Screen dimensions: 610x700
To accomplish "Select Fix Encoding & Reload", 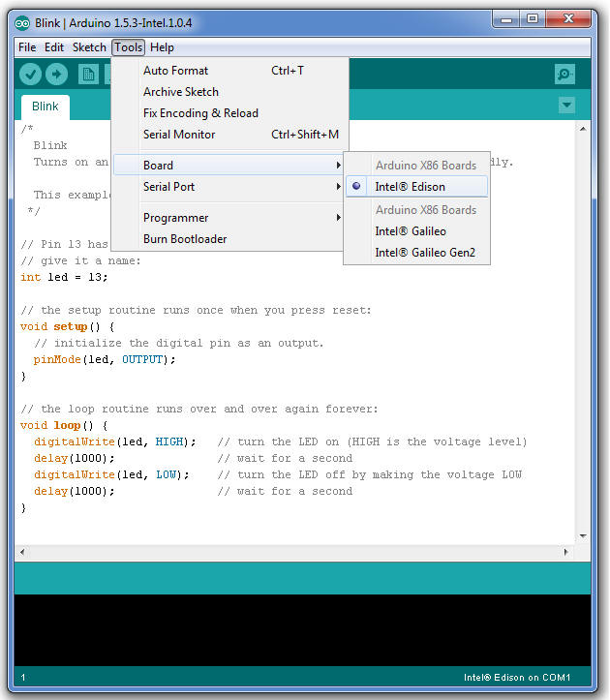I will (x=228, y=113).
